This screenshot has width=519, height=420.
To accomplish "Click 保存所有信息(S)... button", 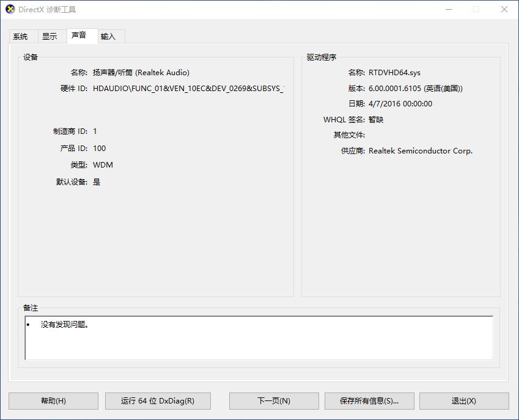I will coord(369,401).
